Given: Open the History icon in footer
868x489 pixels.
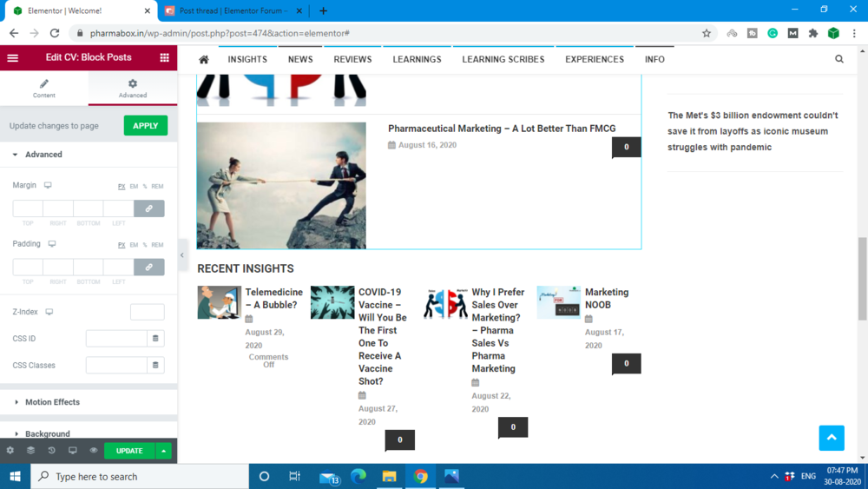Looking at the screenshot, I should click(51, 450).
